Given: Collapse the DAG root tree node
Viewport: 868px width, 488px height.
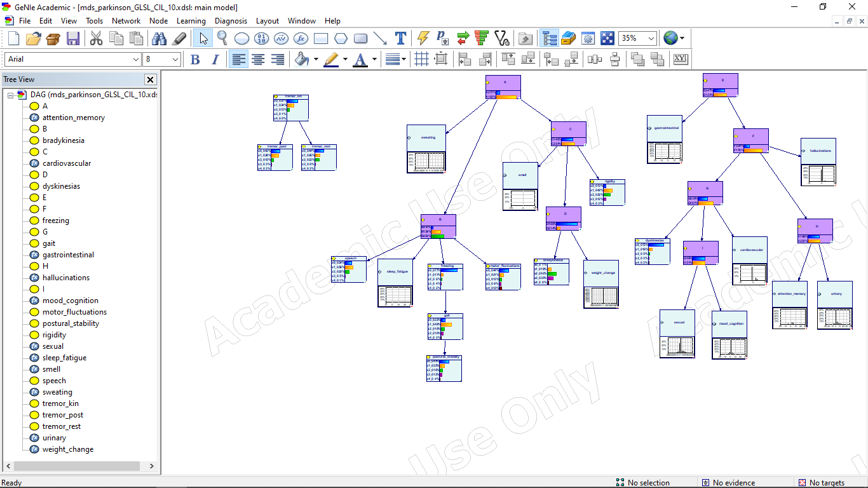Looking at the screenshot, I should pyautogui.click(x=10, y=95).
